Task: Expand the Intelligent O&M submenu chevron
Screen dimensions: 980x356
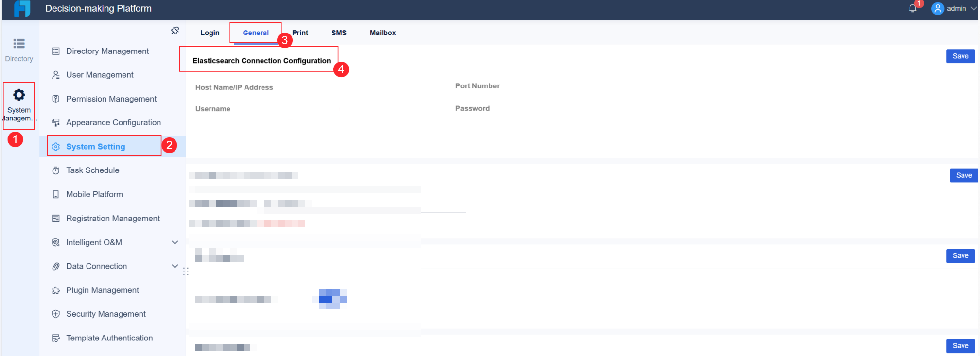Action: [175, 242]
